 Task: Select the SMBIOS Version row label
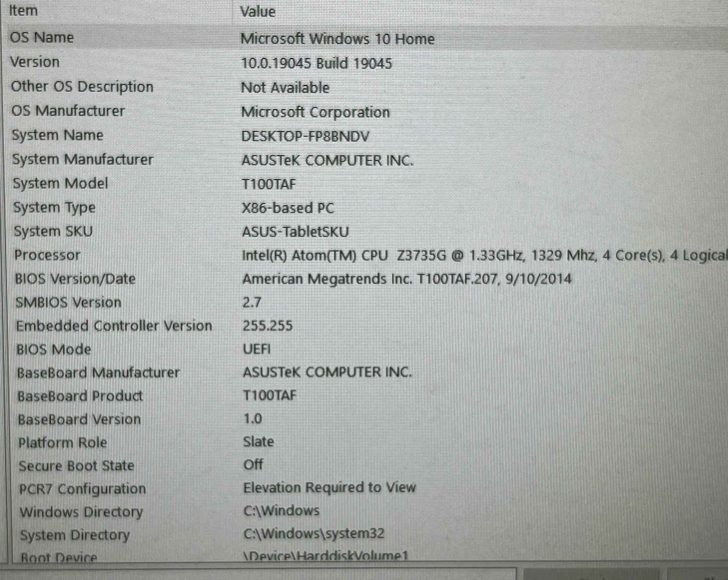click(68, 303)
